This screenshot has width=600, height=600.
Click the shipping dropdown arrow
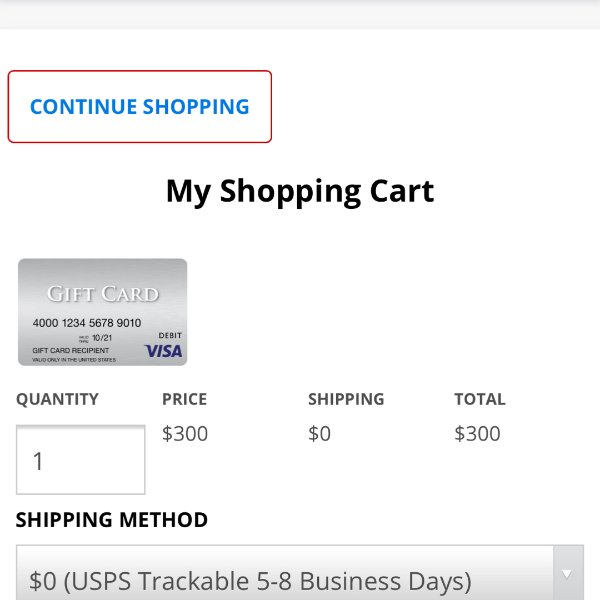(568, 573)
